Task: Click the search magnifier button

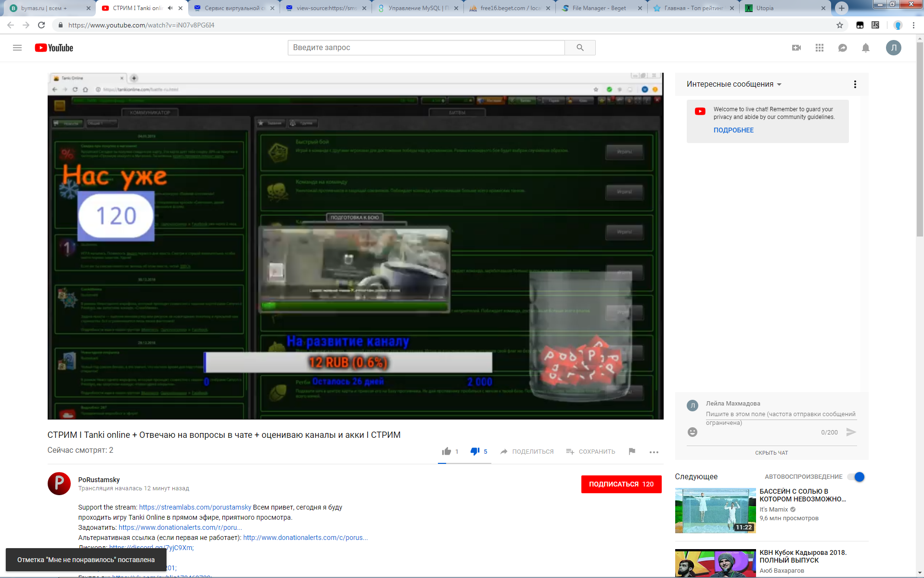Action: click(580, 48)
